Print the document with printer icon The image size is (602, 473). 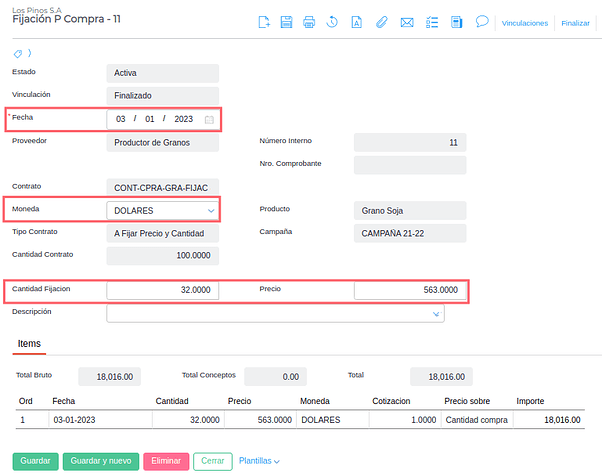[309, 22]
